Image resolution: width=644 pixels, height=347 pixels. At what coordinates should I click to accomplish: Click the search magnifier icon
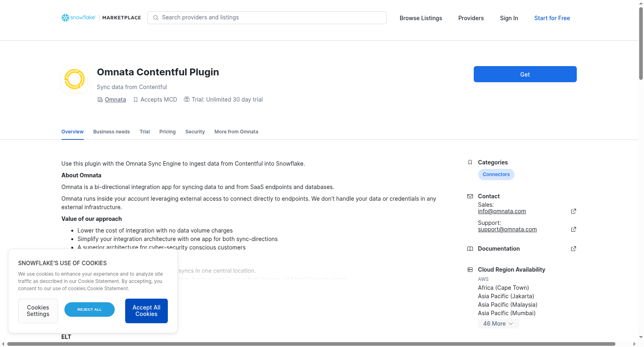[156, 18]
